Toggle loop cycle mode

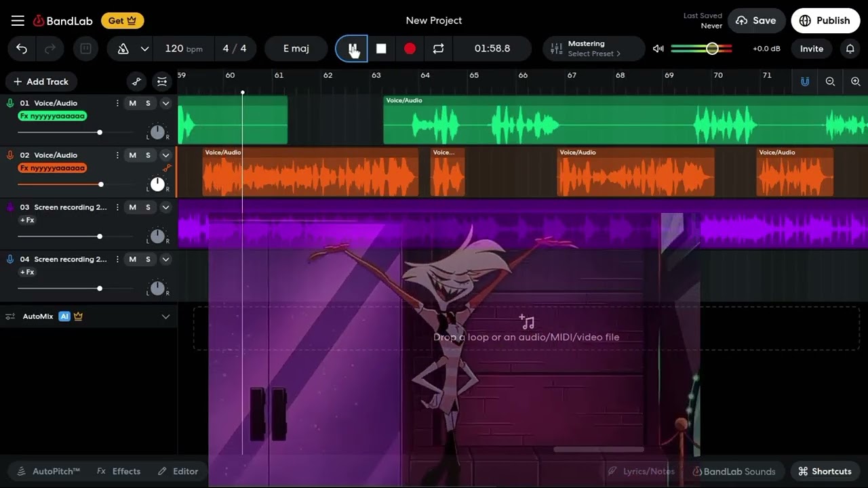coord(438,49)
